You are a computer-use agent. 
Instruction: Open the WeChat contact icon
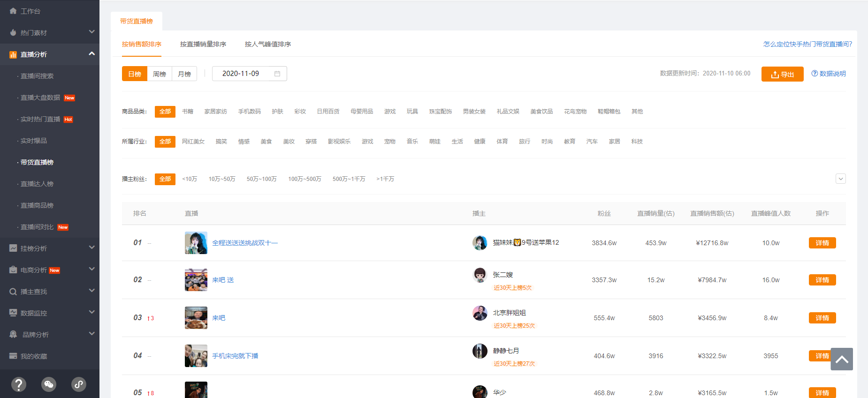coord(49,384)
